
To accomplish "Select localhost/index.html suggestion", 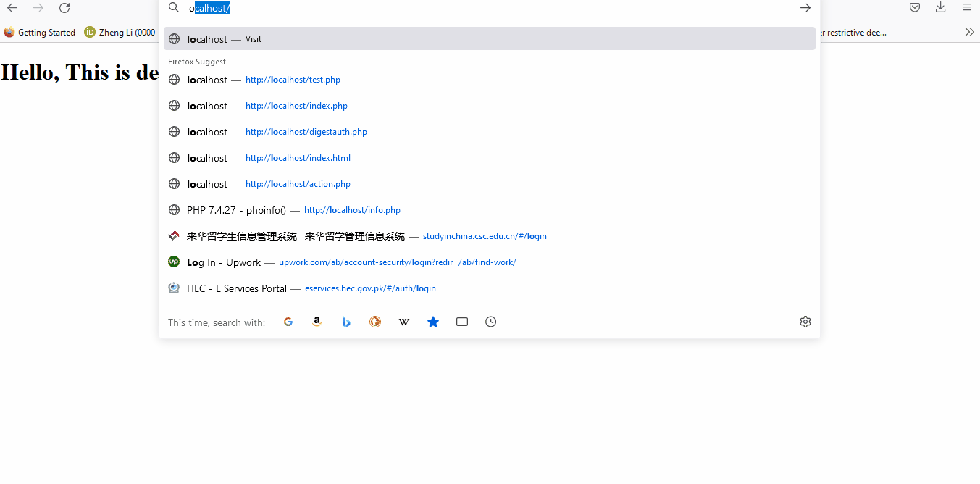I will tap(490, 158).
